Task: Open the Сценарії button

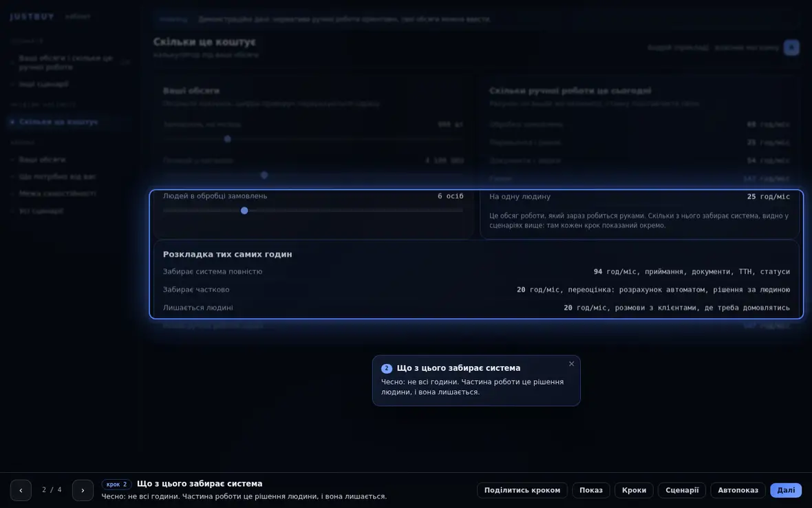Action: click(682, 490)
